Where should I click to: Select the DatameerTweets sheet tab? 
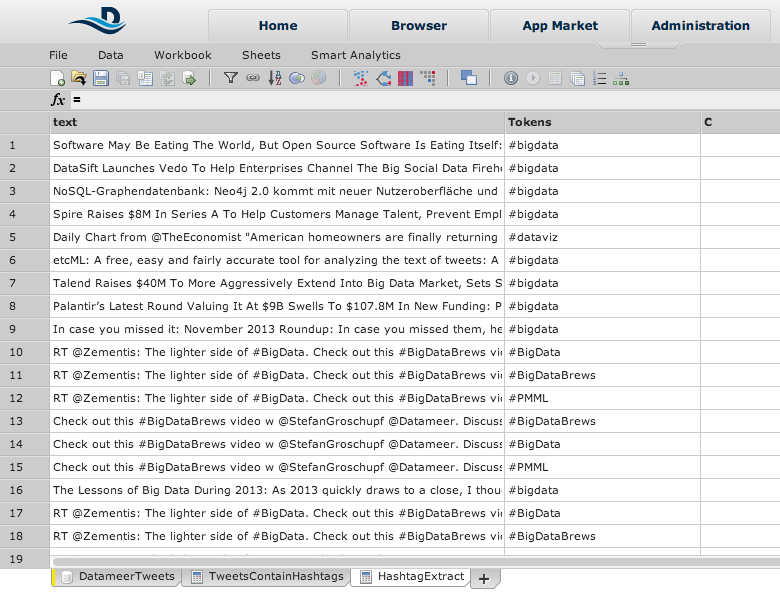tap(116, 577)
